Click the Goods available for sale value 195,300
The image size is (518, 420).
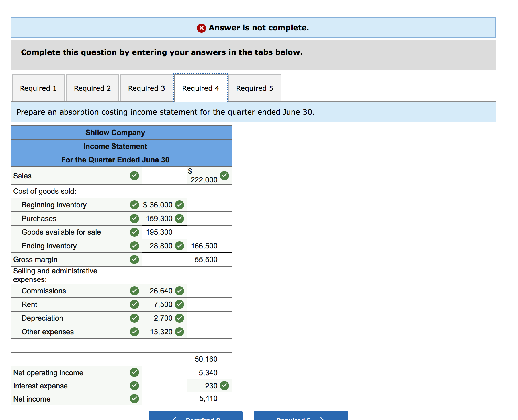pyautogui.click(x=164, y=232)
